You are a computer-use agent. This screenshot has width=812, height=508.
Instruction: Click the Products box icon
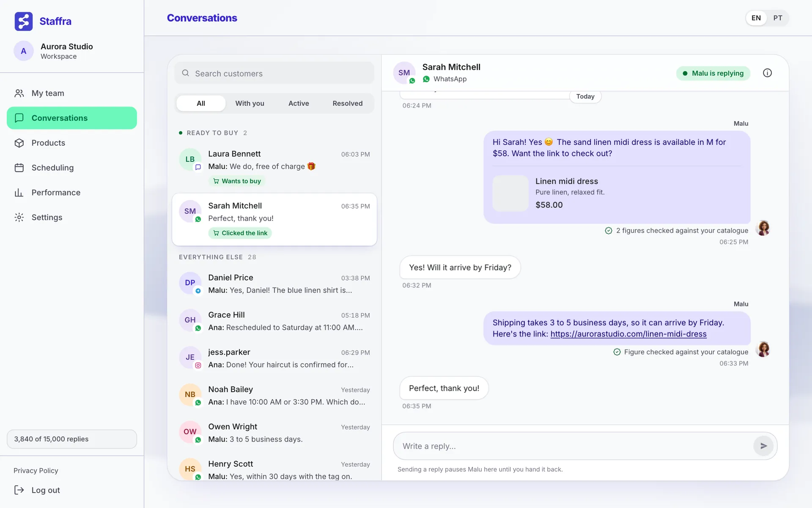point(19,143)
